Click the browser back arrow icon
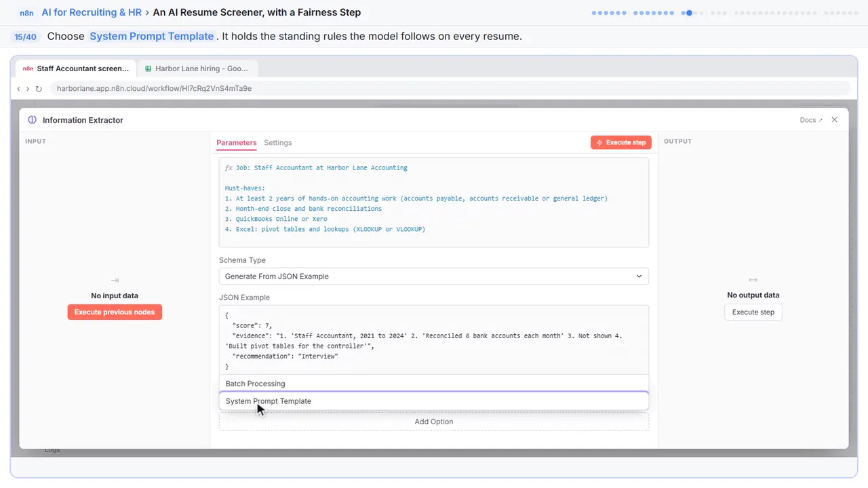The width and height of the screenshot is (868, 488). tap(18, 89)
